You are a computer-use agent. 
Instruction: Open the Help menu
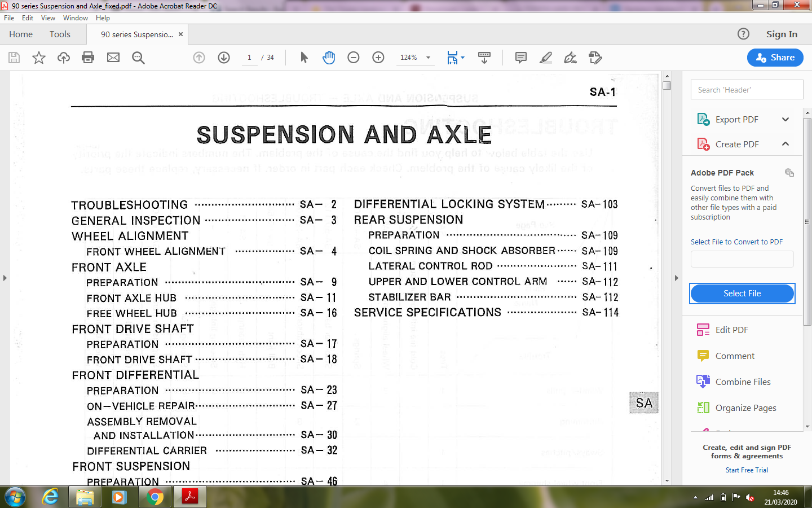103,18
